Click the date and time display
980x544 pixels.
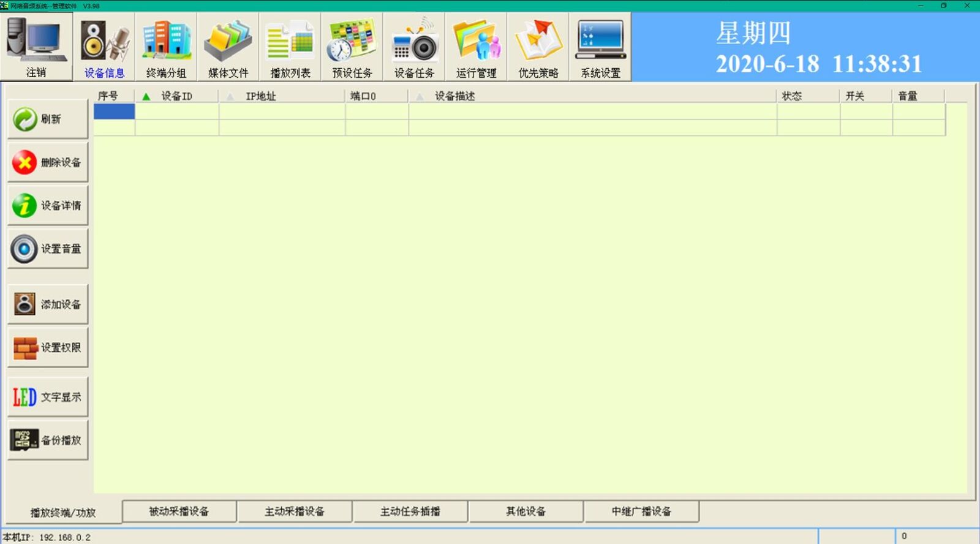point(819,64)
